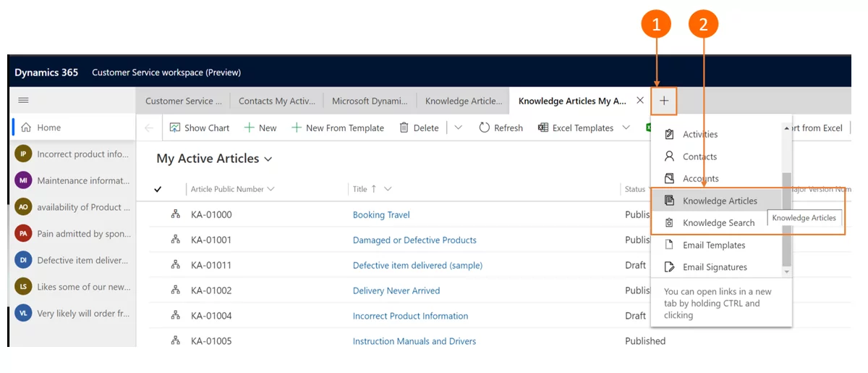The height and width of the screenshot is (373, 868).
Task: Switch to the Customer Service tab
Action: click(x=183, y=101)
